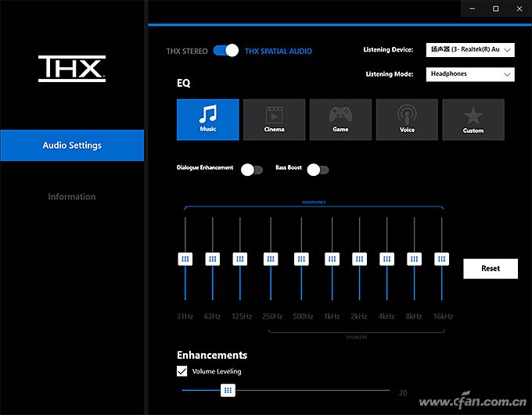532x415 pixels.
Task: Open the Audio Settings tab
Action: 72,145
